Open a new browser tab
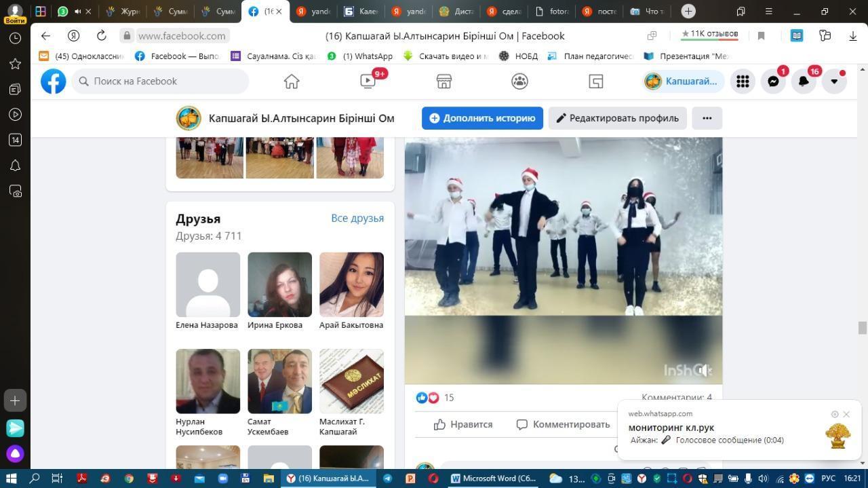The image size is (868, 488). coord(688,12)
